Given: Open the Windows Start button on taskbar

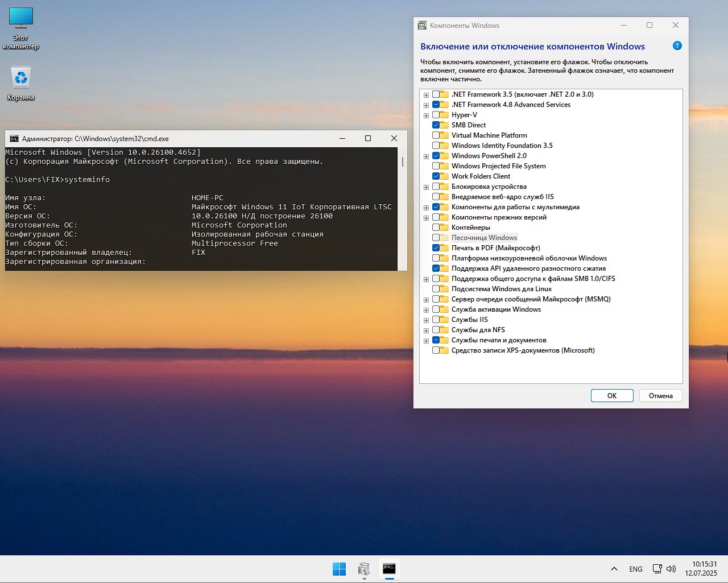Looking at the screenshot, I should [339, 569].
